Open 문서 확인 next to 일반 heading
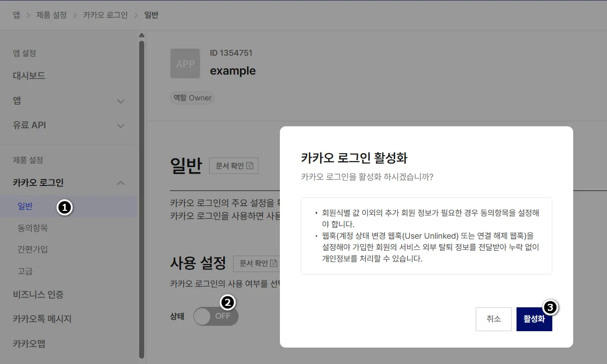 (234, 166)
